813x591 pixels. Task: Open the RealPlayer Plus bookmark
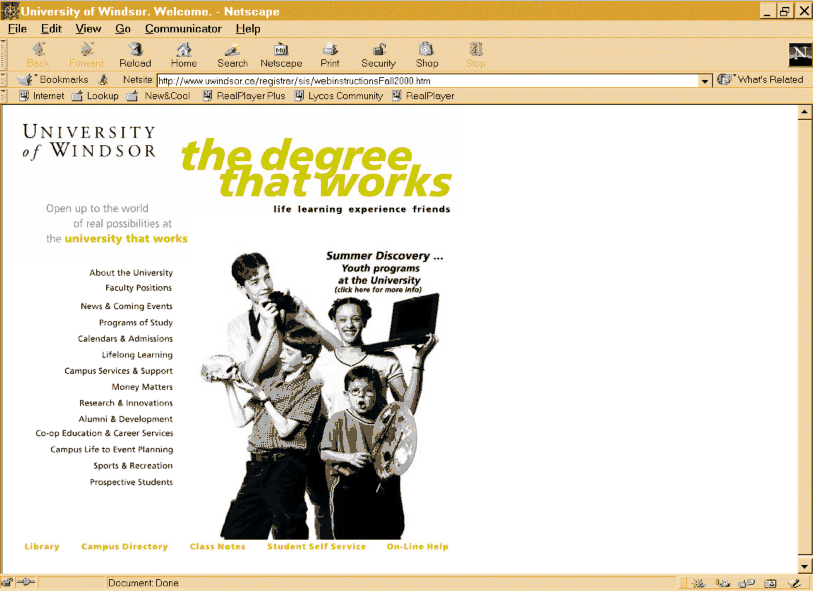(243, 96)
